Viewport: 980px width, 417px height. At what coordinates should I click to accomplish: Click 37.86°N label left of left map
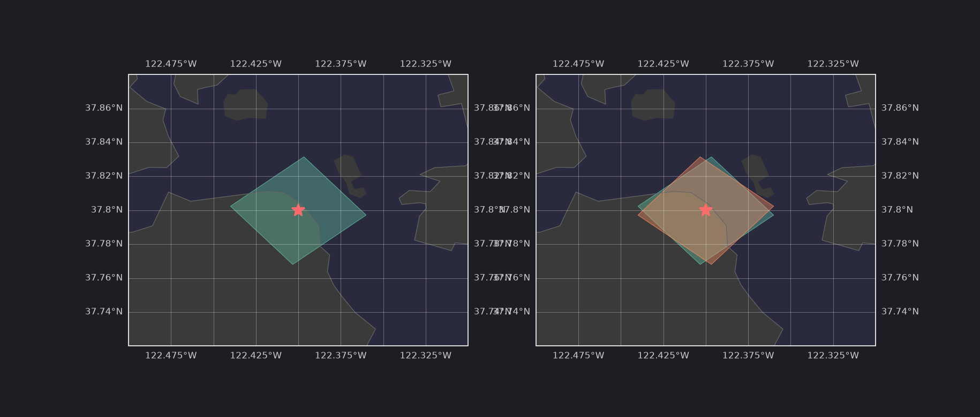(104, 108)
